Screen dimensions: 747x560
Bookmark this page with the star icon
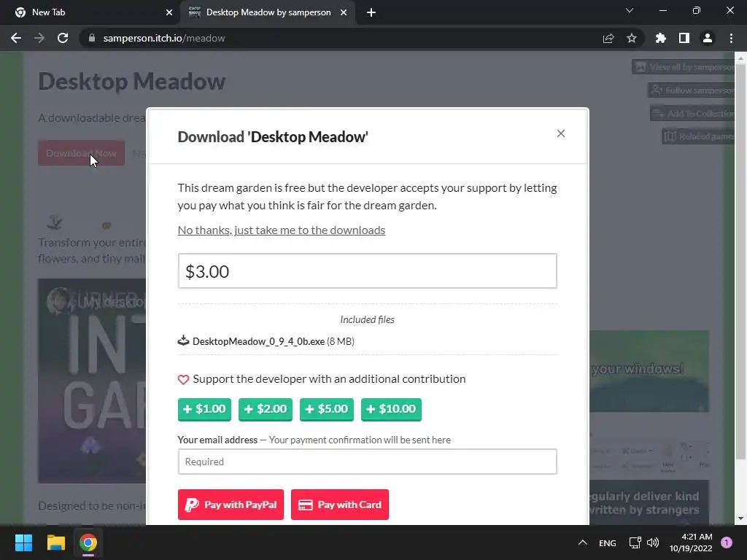click(632, 38)
